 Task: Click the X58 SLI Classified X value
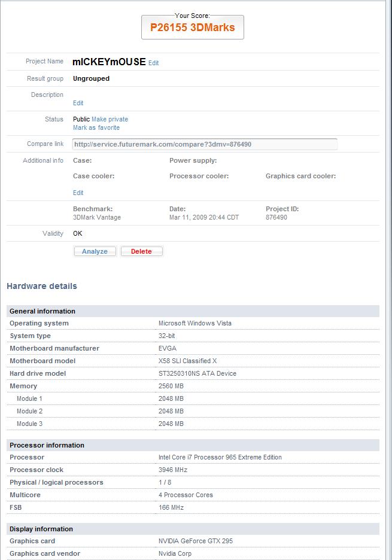[x=187, y=361]
